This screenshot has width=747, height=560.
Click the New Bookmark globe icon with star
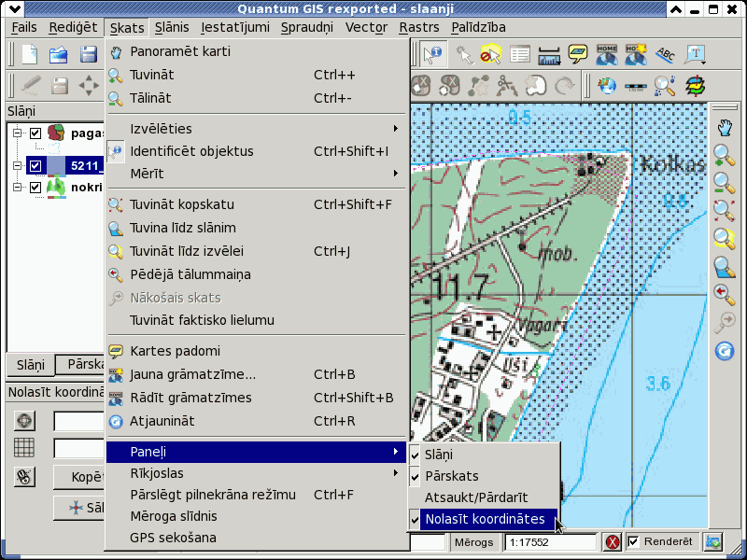point(636,55)
